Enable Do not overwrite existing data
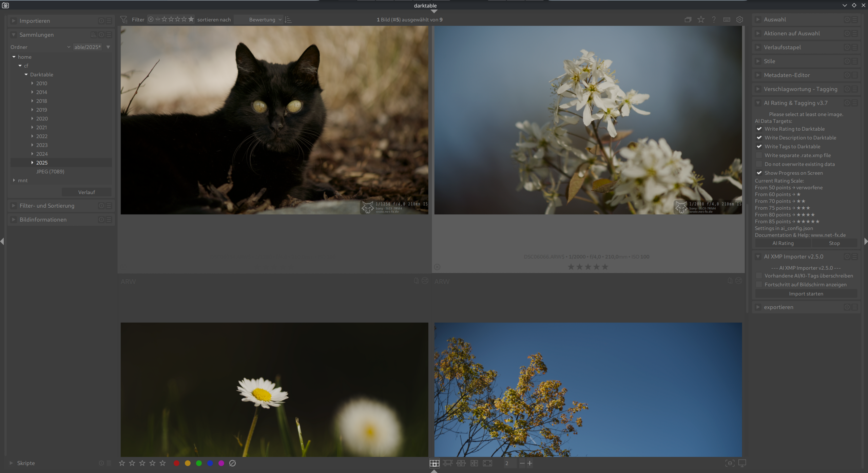 (759, 164)
